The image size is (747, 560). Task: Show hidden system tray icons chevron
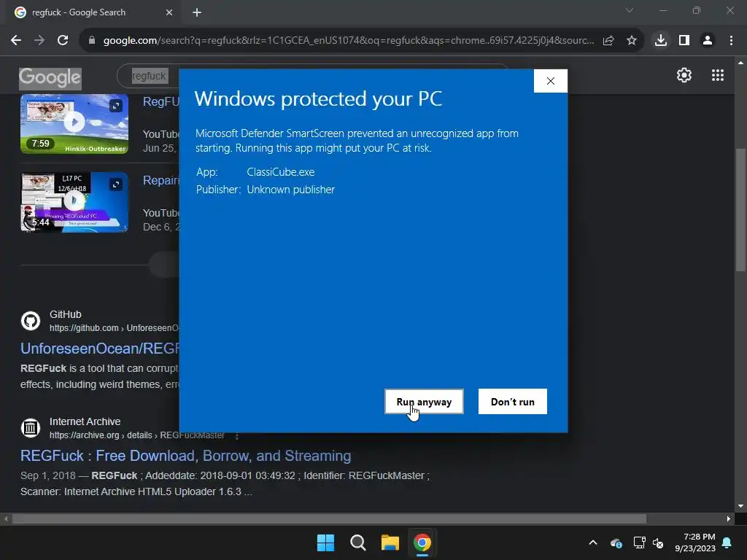593,542
